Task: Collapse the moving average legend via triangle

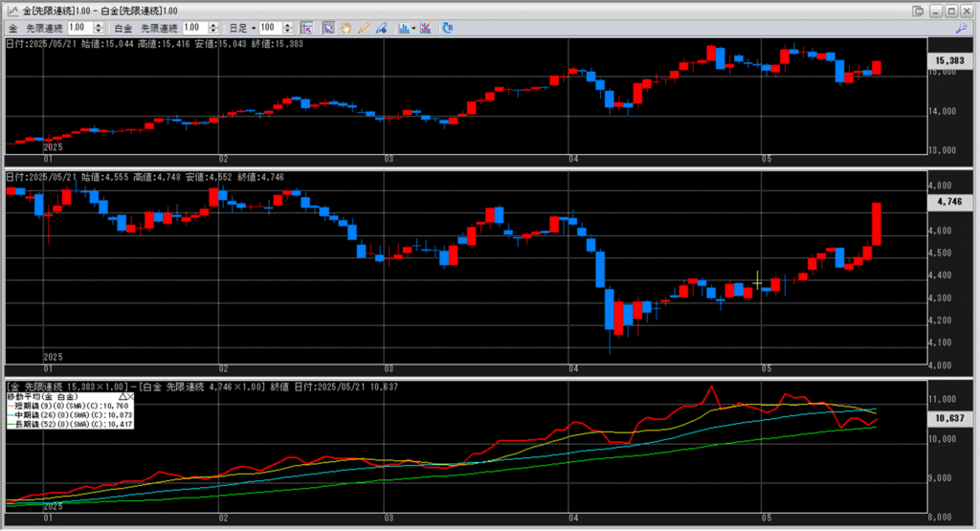Action: coord(123,397)
